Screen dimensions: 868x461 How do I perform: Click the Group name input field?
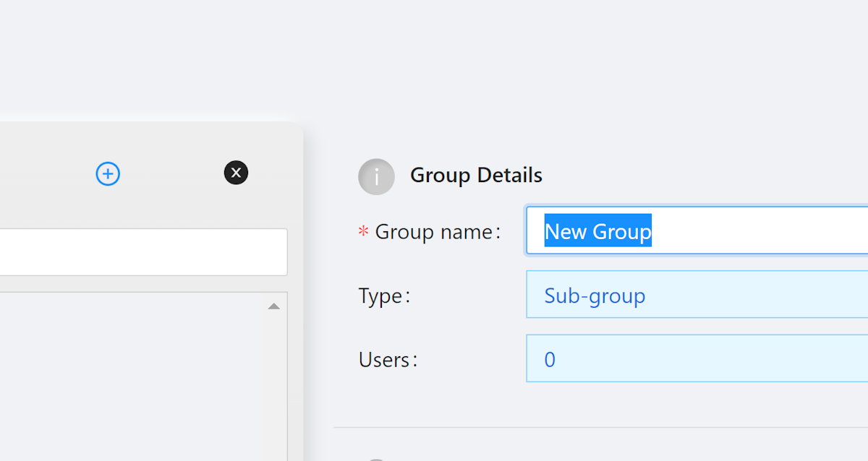coord(697,231)
